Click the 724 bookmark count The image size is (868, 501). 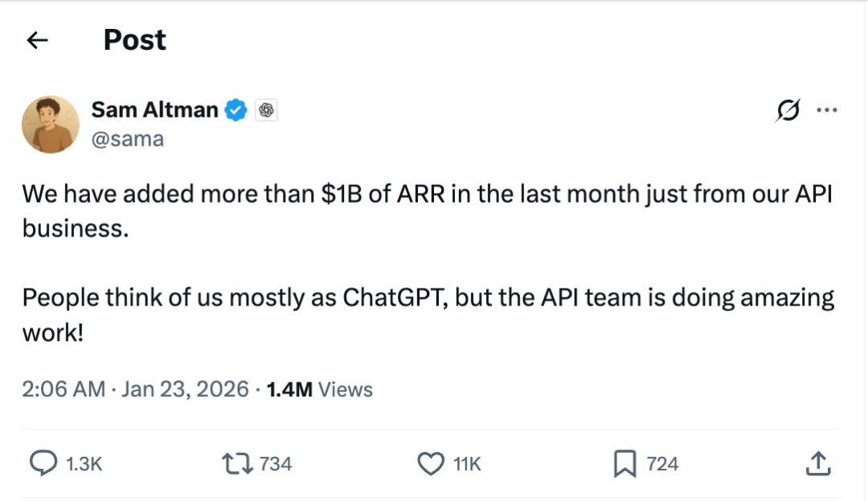point(662,464)
